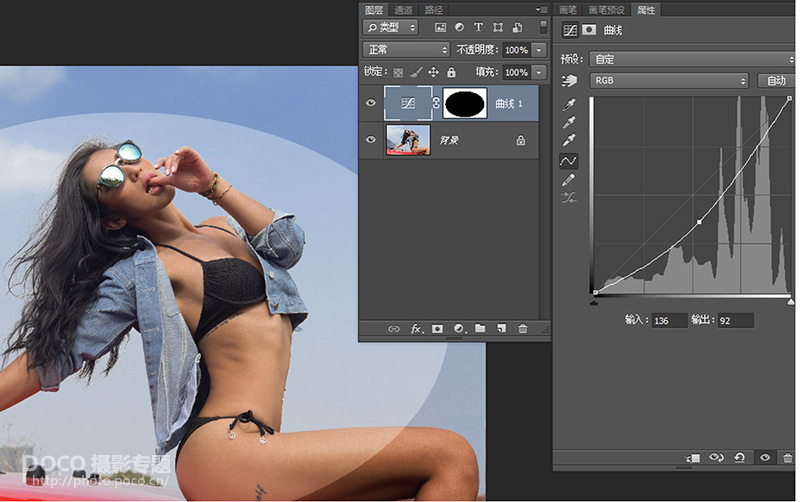800x502 pixels.
Task: Select the midpoint control point on curve
Action: tap(699, 222)
